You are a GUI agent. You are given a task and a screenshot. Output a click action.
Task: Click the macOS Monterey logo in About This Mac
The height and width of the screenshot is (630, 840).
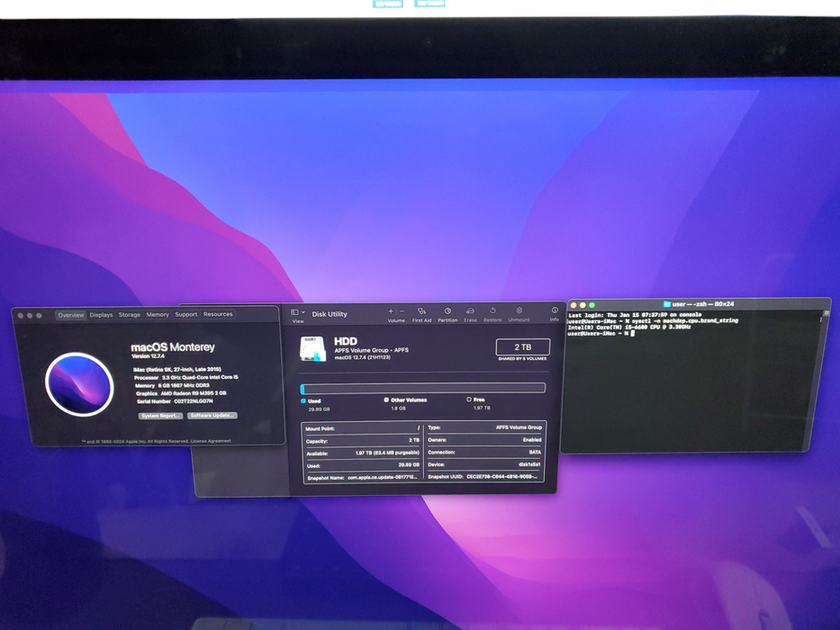coord(79,384)
